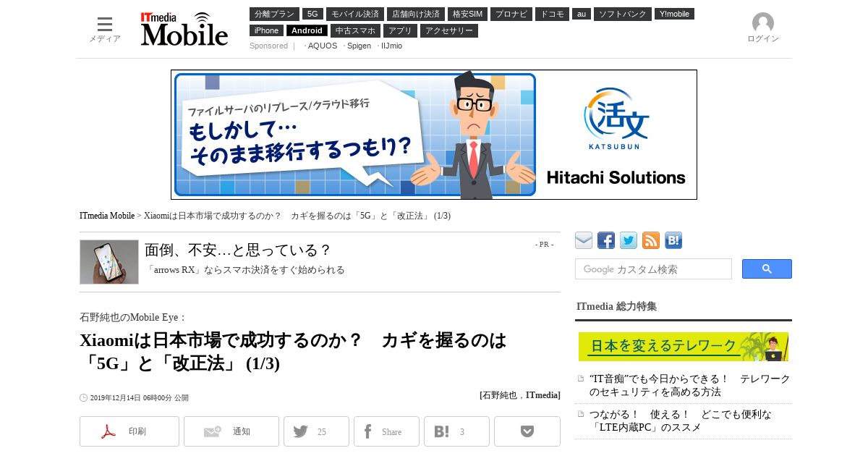868x456 pixels.
Task: Select the 分離プラン tag
Action: (274, 14)
